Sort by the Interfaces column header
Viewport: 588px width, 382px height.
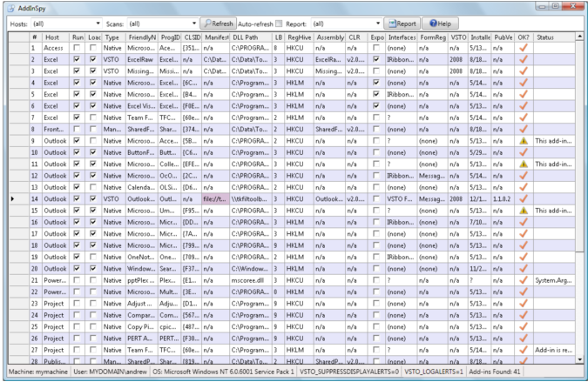(402, 37)
